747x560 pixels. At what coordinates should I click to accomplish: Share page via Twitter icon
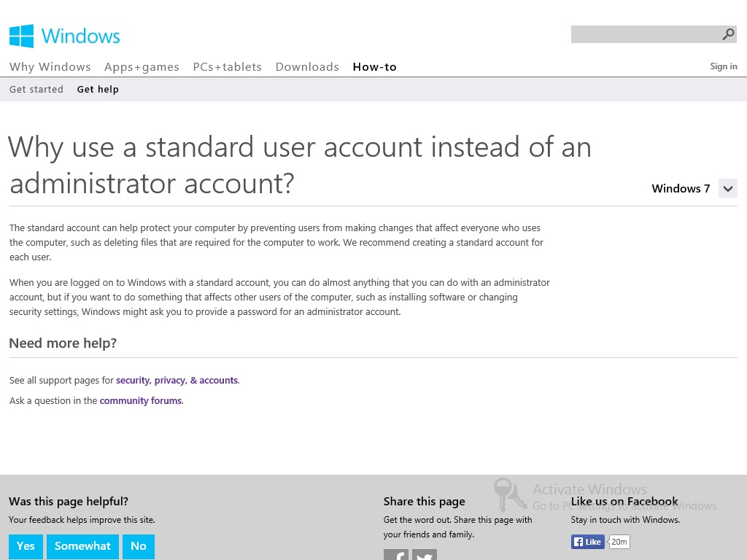click(x=425, y=556)
